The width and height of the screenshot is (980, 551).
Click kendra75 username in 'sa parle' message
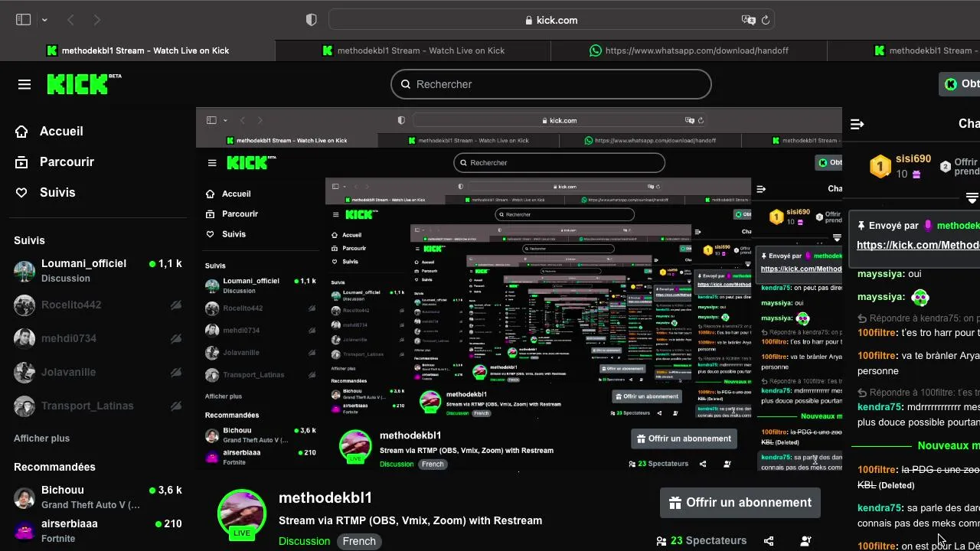[880, 508]
